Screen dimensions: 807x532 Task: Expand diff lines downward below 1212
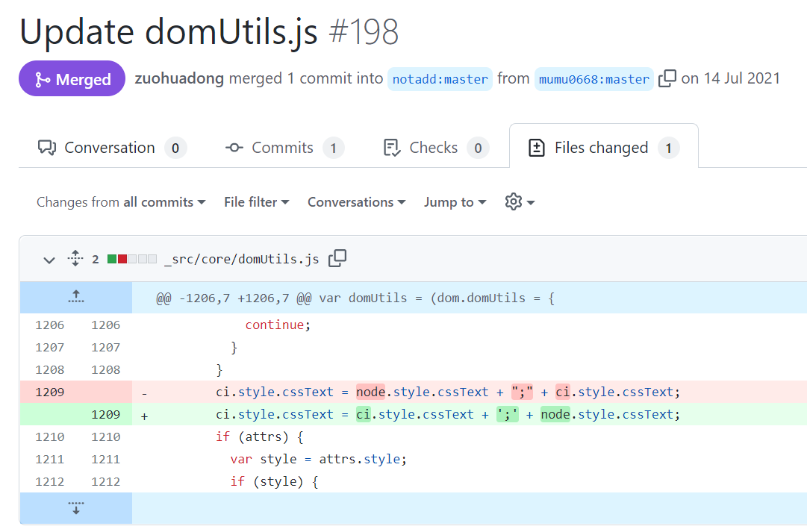(76, 508)
